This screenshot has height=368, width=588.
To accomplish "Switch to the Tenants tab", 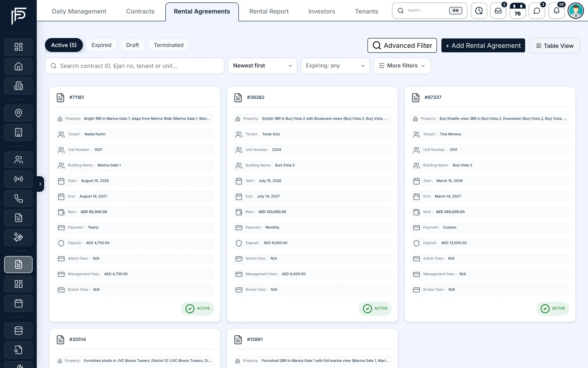I will pyautogui.click(x=366, y=11).
